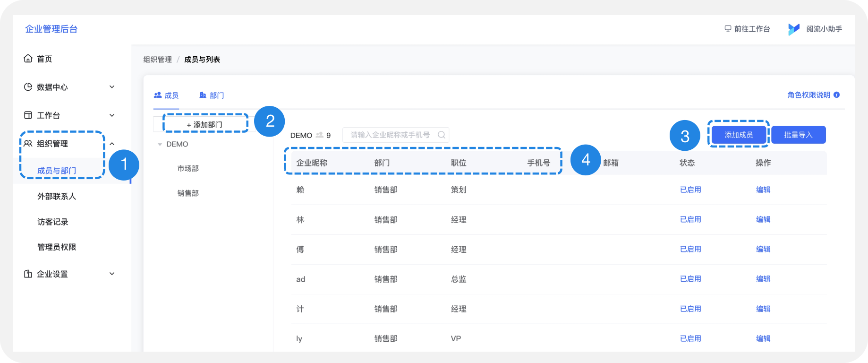868x363 pixels.
Task: Expand the 数据中心 menu chevron
Action: point(112,87)
